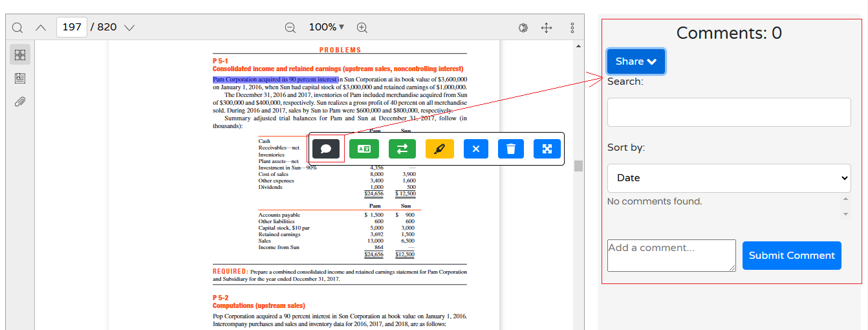
Task: Click the 'P 5-2' problem heading
Action: [x=221, y=298]
